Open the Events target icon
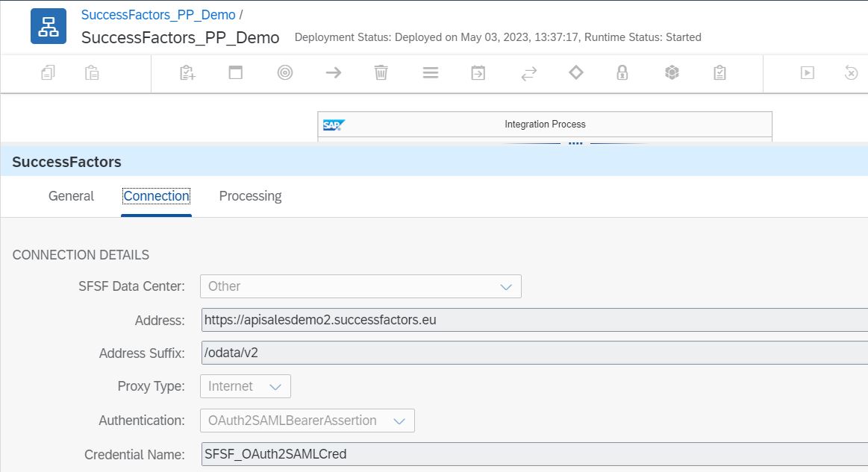This screenshot has width=868, height=472. click(x=285, y=72)
